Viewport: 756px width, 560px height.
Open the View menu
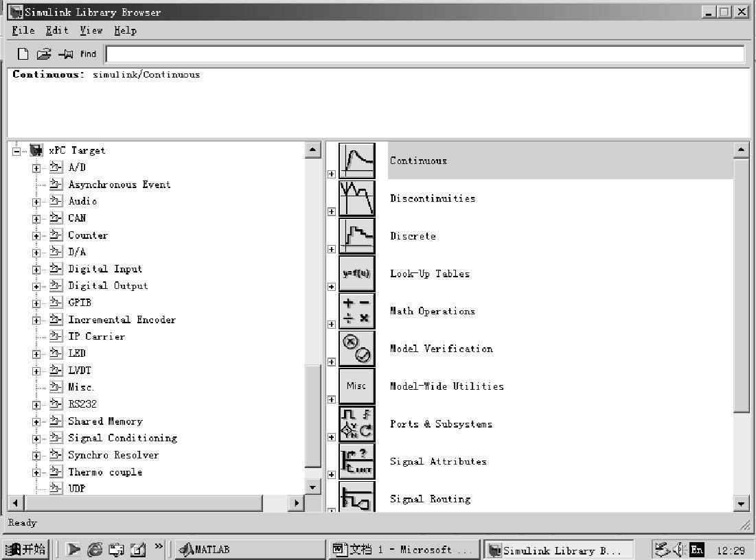point(91,30)
